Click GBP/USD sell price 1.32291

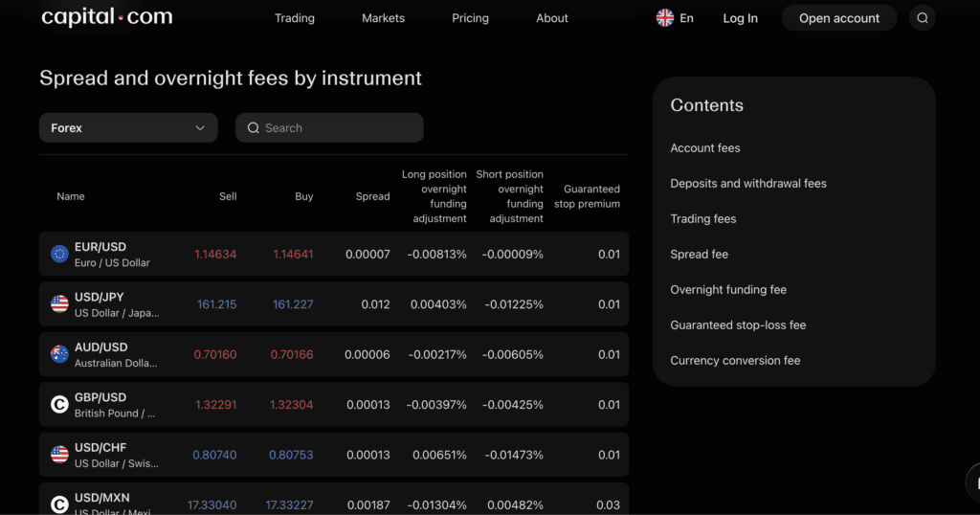click(x=215, y=405)
